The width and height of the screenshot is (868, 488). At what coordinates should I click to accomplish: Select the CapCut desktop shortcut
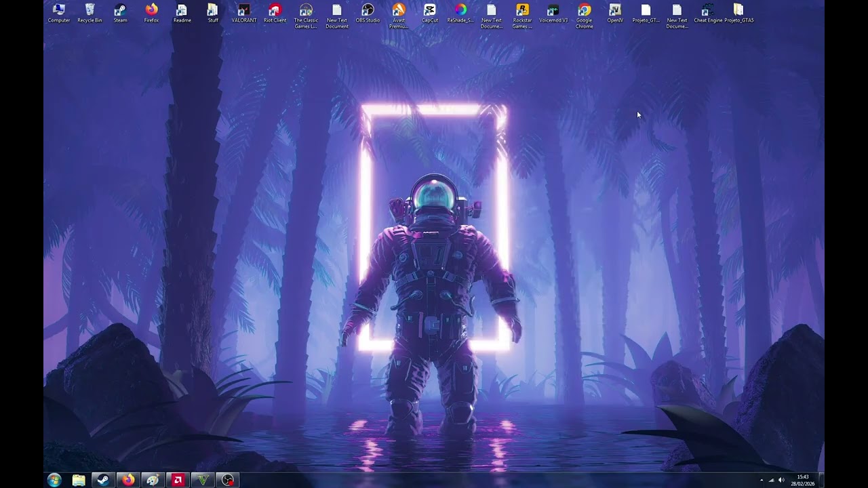430,13
